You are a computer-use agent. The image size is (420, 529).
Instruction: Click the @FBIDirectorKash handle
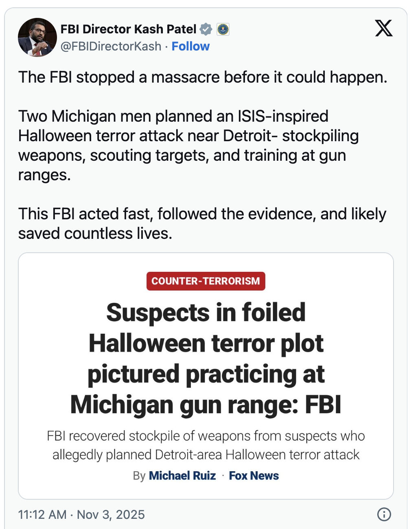pyautogui.click(x=111, y=46)
